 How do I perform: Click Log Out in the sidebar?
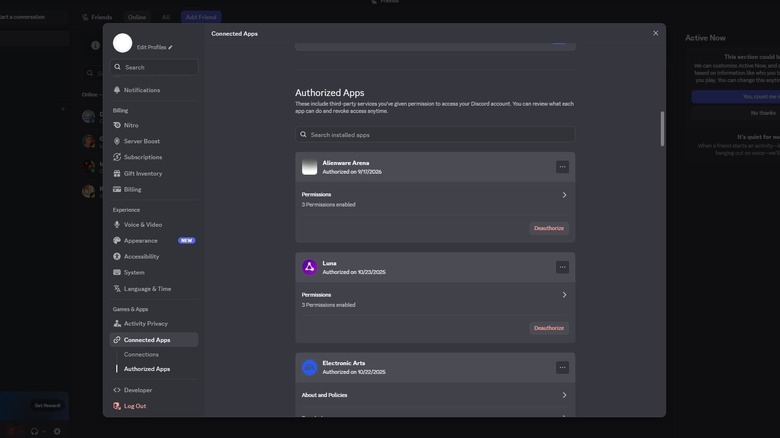pyautogui.click(x=154, y=406)
